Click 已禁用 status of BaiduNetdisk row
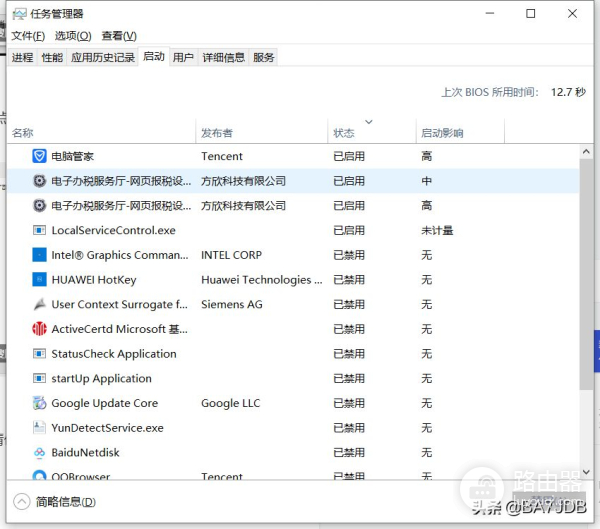This screenshot has height=529, width=600. (x=349, y=452)
